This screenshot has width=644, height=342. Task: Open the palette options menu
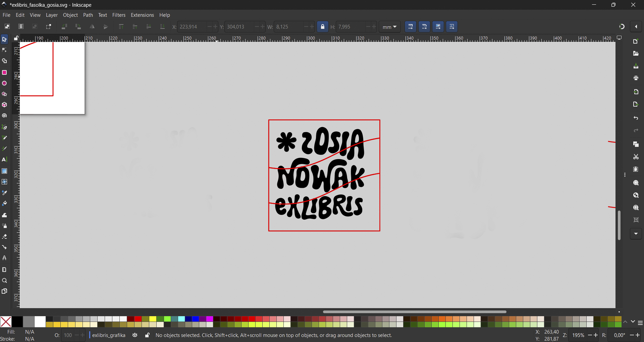pyautogui.click(x=640, y=323)
